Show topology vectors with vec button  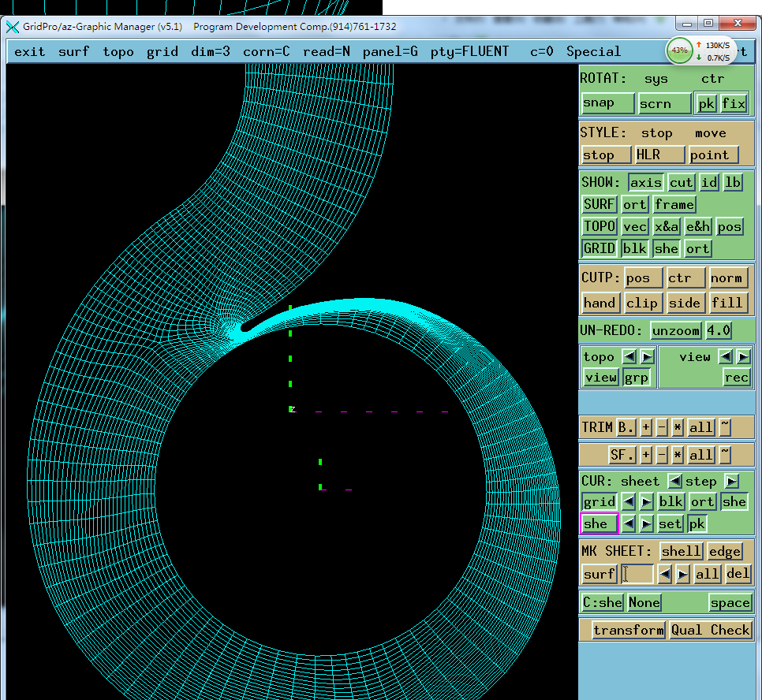click(x=634, y=226)
